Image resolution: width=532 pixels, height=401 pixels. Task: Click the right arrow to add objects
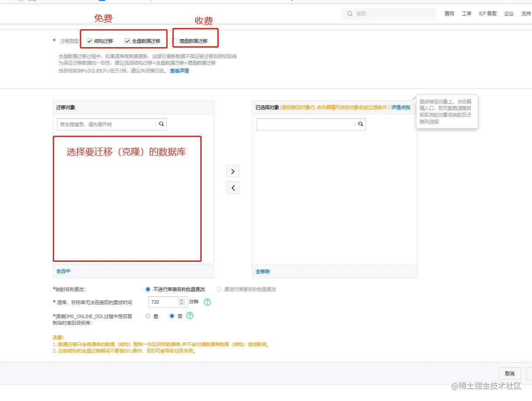233,171
